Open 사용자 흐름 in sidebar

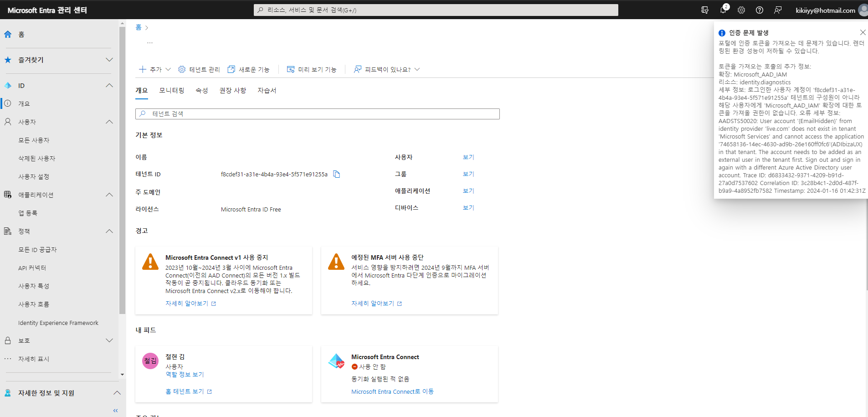(x=34, y=304)
